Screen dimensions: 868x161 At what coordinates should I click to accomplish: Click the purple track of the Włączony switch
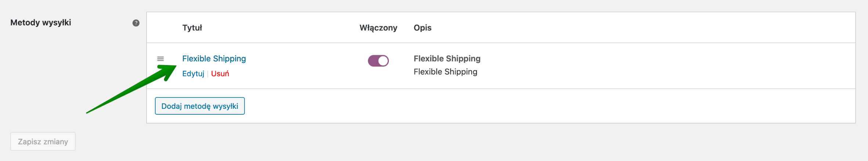point(373,61)
